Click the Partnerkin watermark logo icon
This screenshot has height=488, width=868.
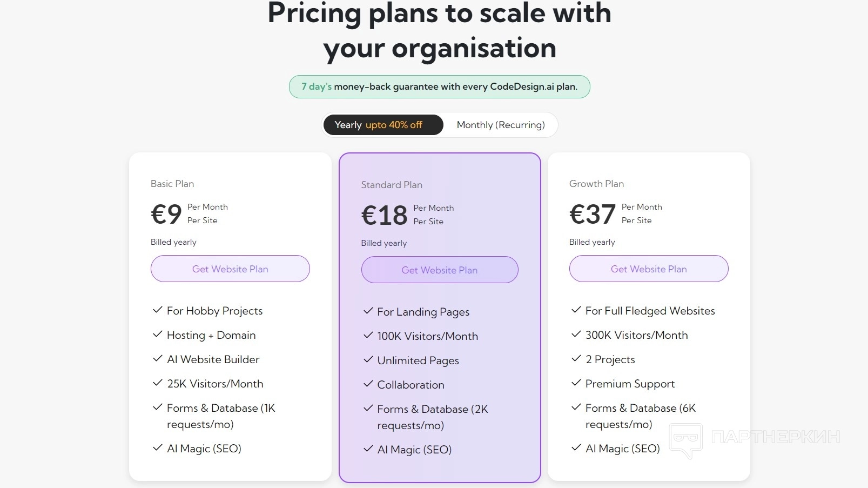click(x=686, y=440)
